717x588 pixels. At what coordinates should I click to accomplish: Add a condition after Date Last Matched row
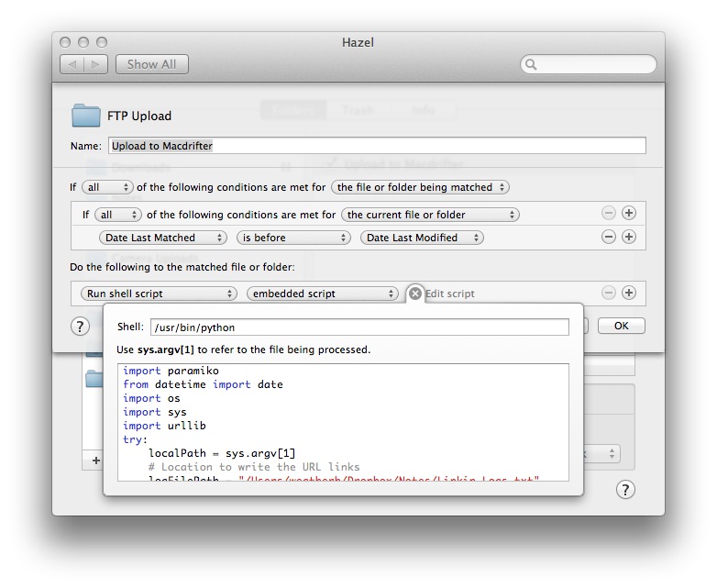pyautogui.click(x=629, y=237)
